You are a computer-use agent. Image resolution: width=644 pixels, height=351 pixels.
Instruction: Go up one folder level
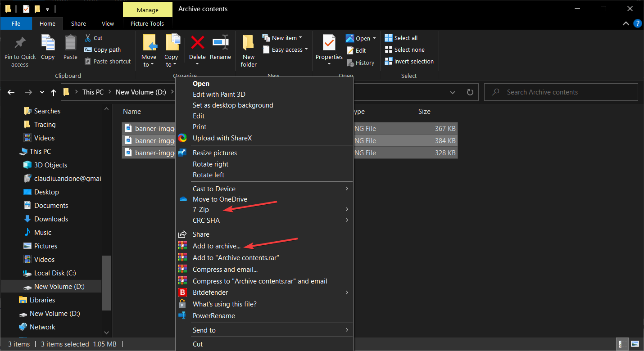click(x=54, y=92)
